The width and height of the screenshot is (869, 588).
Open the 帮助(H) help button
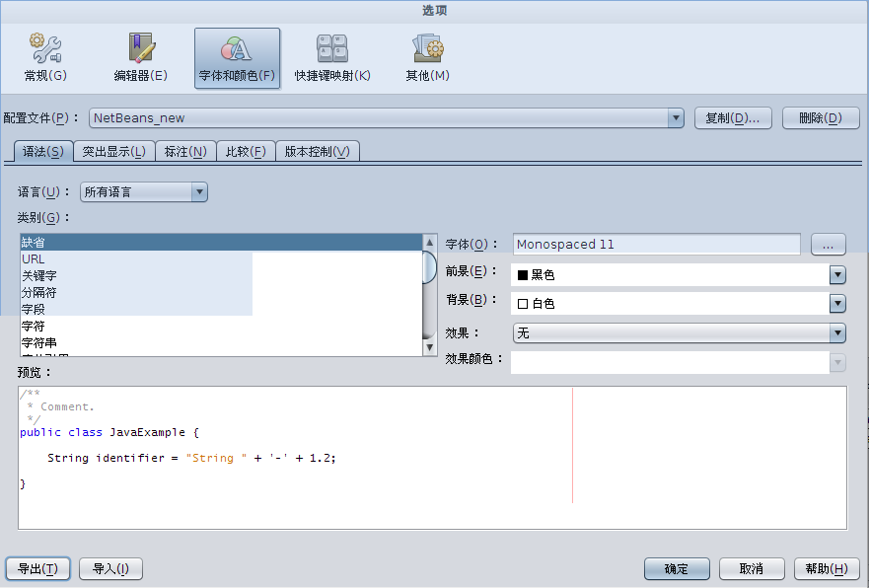point(827,568)
